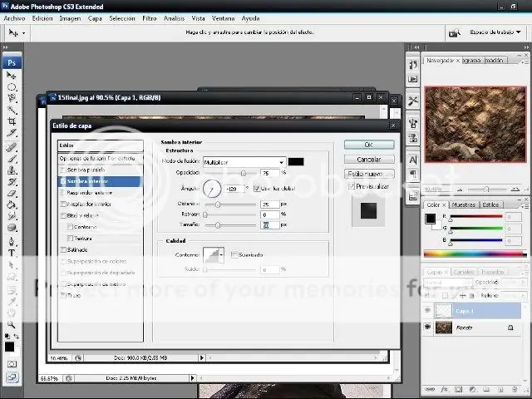Open the Modo de fusión Multiplicar dropdown
This screenshot has width=532, height=399.
point(244,162)
